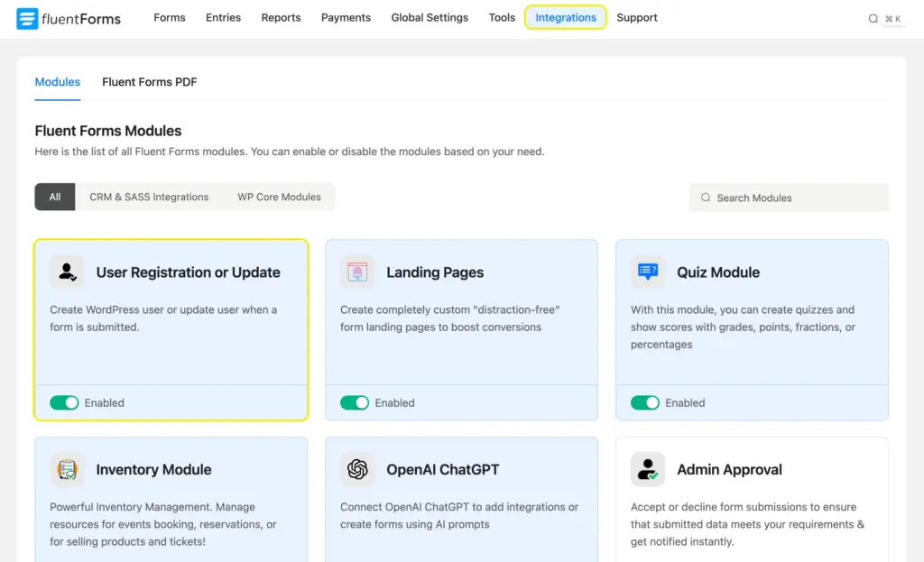Open the Global Settings menu item
Screen dimensions: 924x562
point(430,17)
